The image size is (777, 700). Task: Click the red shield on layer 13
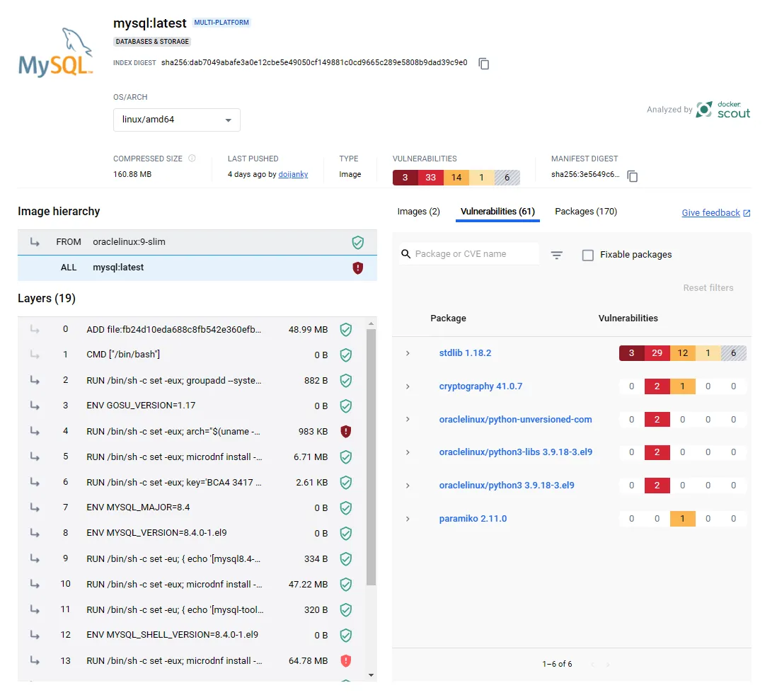[346, 661]
